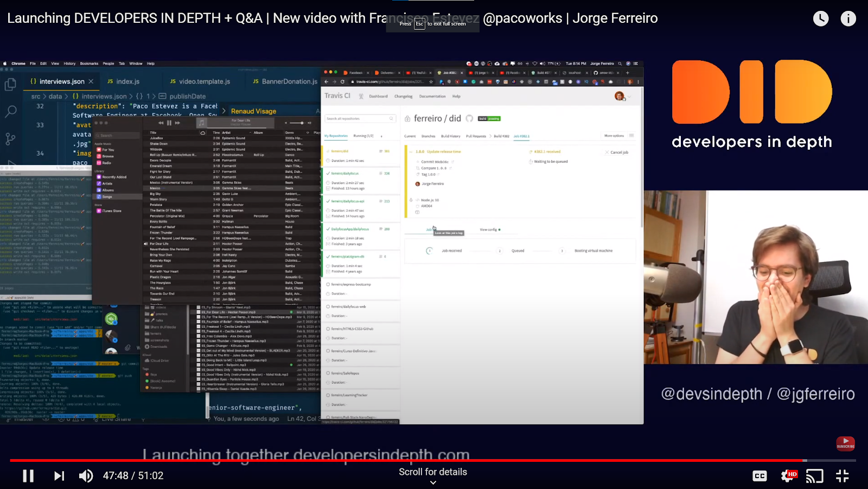The width and height of the screenshot is (868, 489).
Task: Open Browse in the Music sidebar
Action: (105, 156)
